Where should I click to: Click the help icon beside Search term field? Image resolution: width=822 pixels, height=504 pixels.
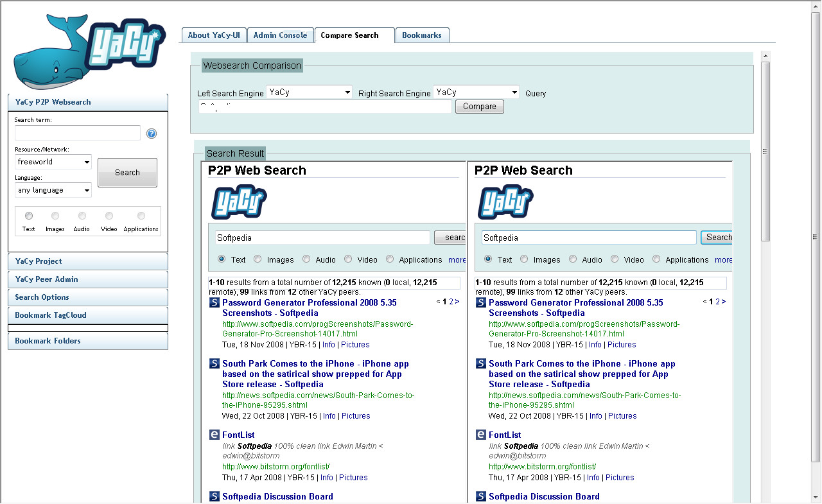[152, 134]
